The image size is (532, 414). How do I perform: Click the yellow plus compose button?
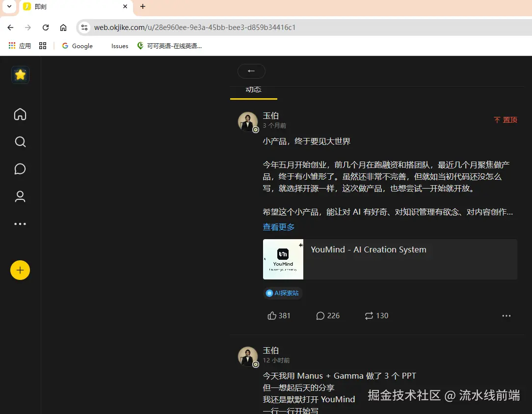pos(20,270)
